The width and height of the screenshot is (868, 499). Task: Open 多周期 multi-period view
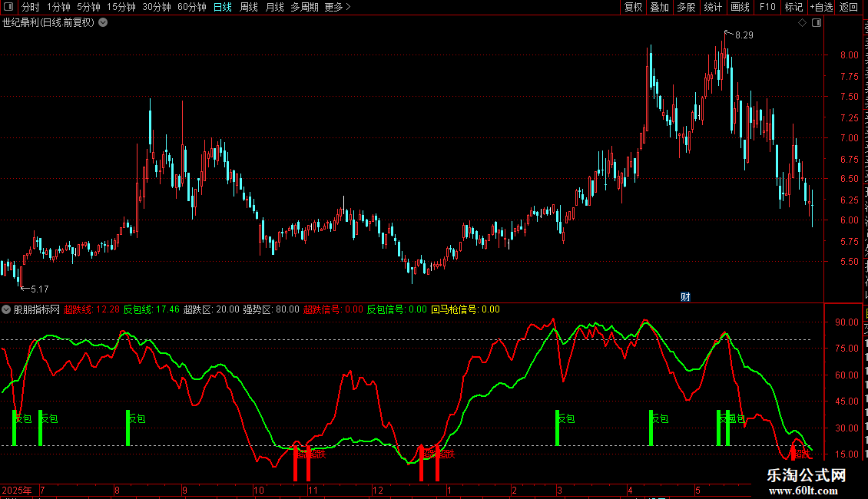[304, 7]
